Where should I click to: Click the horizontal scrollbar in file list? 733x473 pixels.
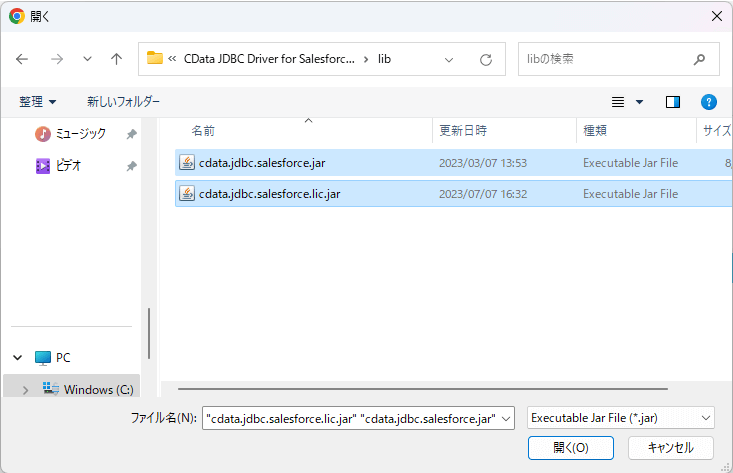pyautogui.click(x=423, y=389)
